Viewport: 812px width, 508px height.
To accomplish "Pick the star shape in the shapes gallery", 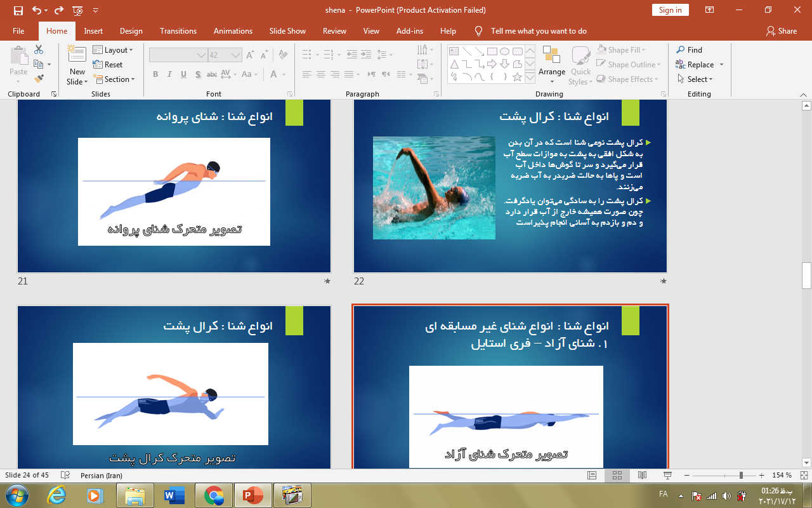I will [x=517, y=77].
